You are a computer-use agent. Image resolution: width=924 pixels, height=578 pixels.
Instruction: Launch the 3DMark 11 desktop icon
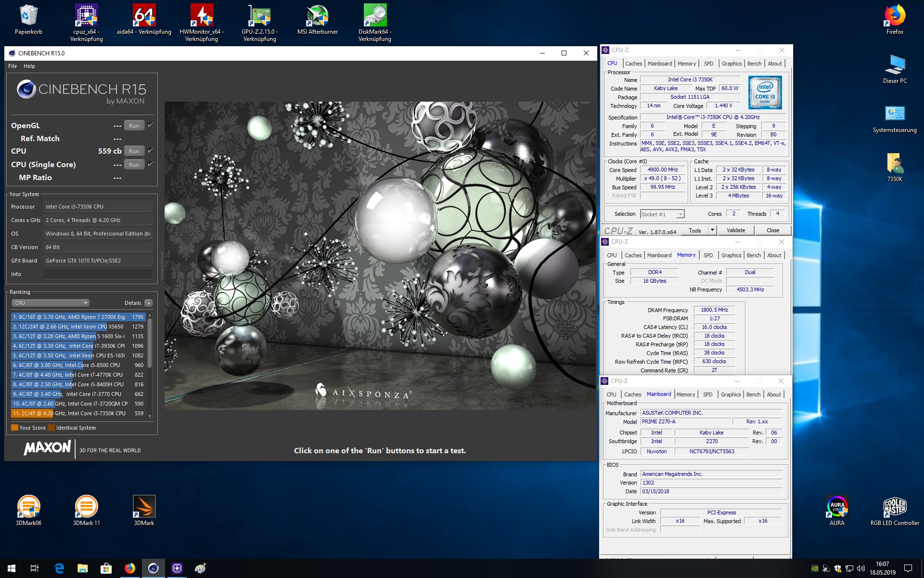[87, 511]
